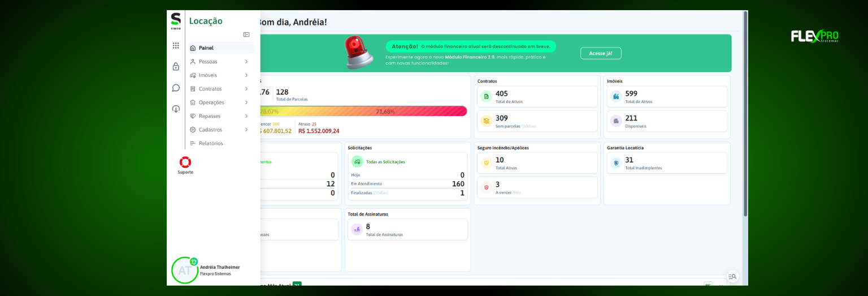Open the Pessoas menu item
This screenshot has height=296, width=868.
point(221,62)
